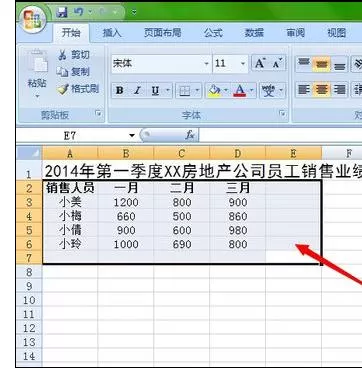Open the borders dropdown arrow
Viewport: 362px width, 369px height.
198,90
